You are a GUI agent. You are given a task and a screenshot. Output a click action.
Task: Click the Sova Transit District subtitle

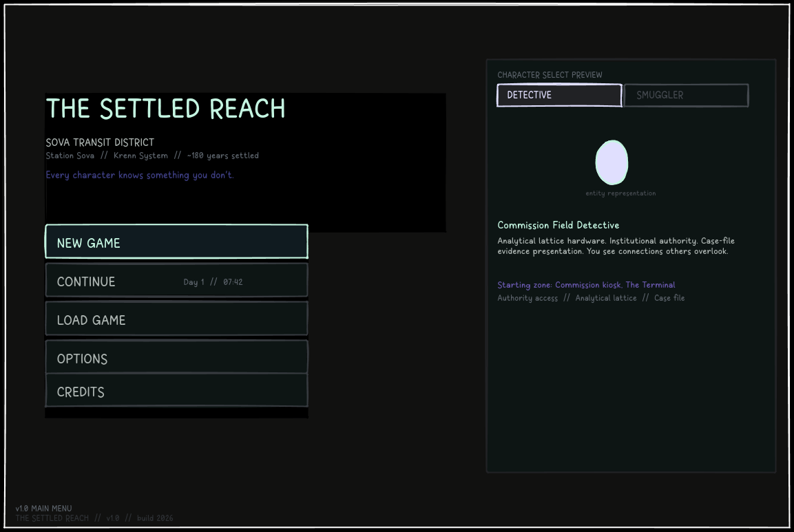100,142
